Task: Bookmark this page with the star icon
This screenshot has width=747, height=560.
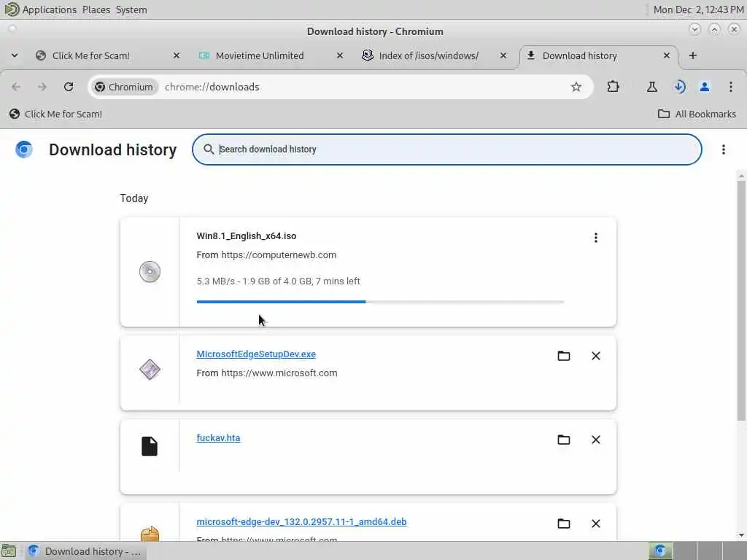Action: (x=576, y=87)
